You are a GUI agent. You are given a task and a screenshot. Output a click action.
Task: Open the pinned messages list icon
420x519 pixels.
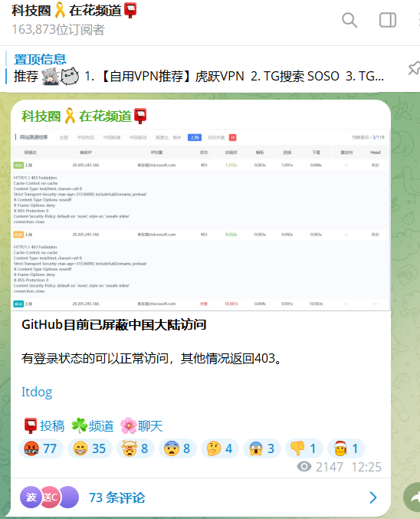(x=414, y=68)
